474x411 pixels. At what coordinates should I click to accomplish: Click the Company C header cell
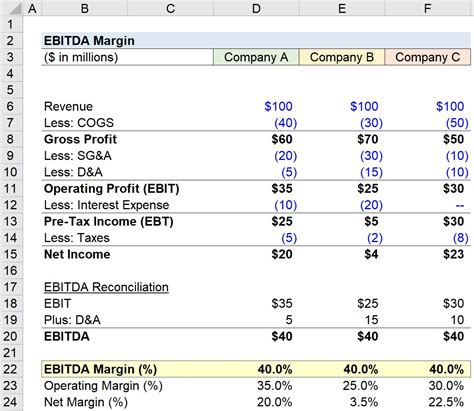point(428,57)
